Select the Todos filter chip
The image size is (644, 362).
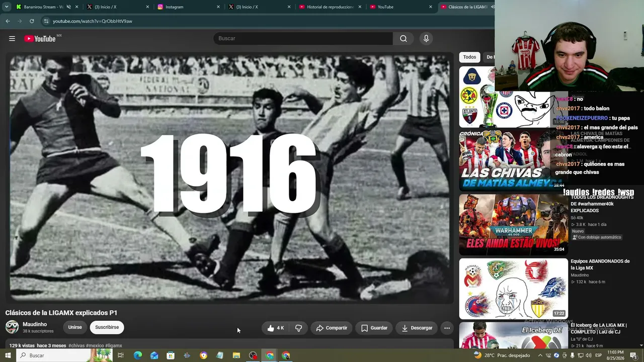pyautogui.click(x=469, y=57)
